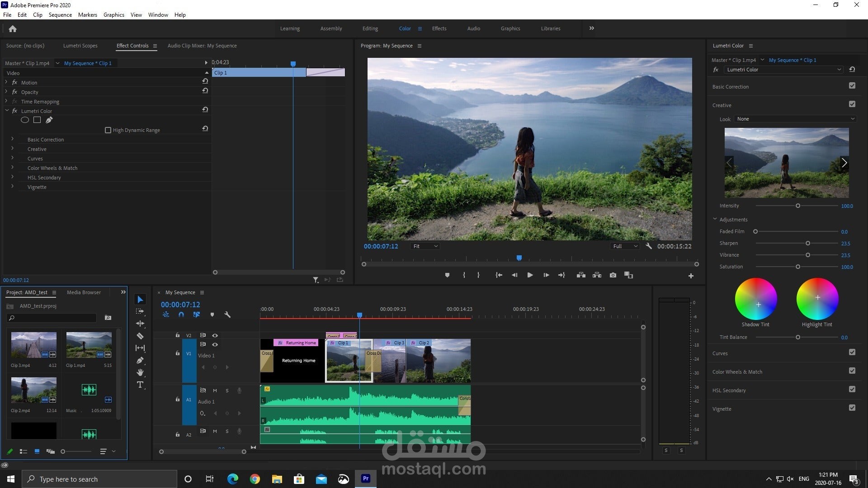Screen dimensions: 868x488
Task: Click the next Look preview arrow
Action: point(844,163)
